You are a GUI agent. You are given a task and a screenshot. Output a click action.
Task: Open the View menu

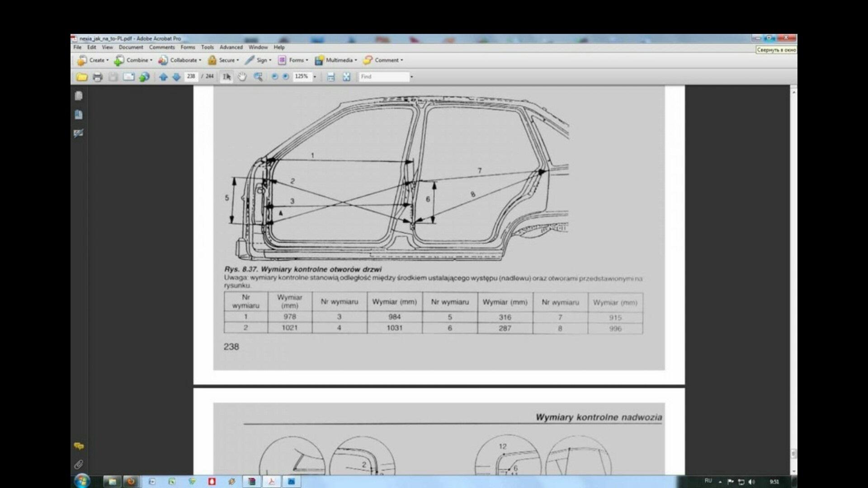(x=107, y=47)
